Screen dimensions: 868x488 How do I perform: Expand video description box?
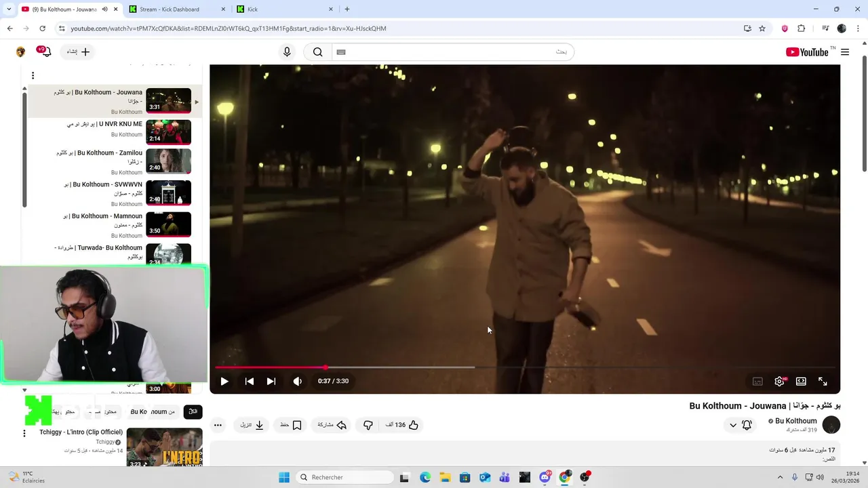coord(525,454)
